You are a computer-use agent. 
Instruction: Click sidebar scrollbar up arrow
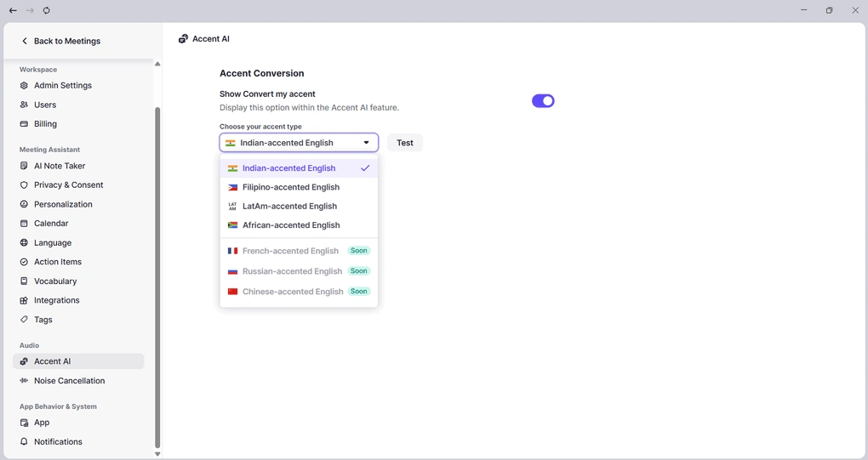pos(157,64)
